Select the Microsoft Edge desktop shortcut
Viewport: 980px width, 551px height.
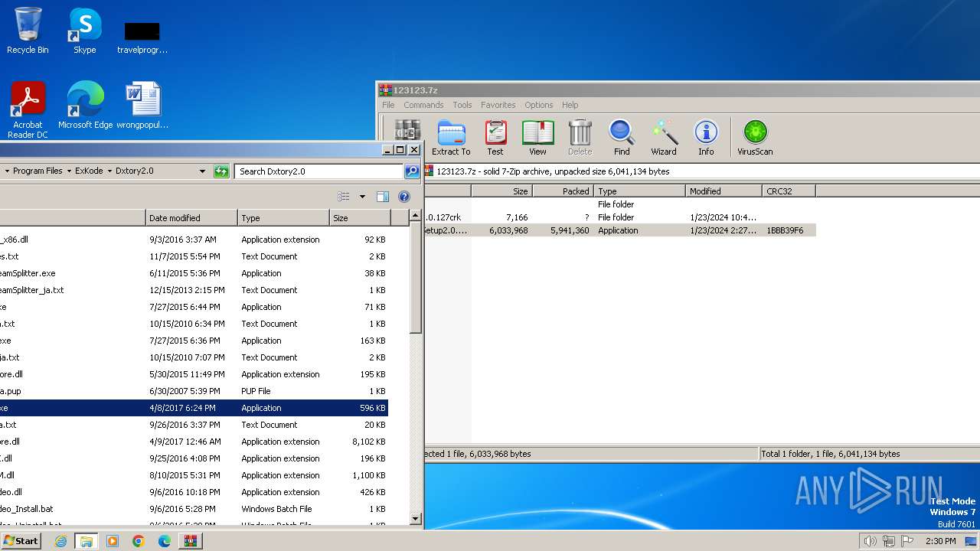[85, 106]
